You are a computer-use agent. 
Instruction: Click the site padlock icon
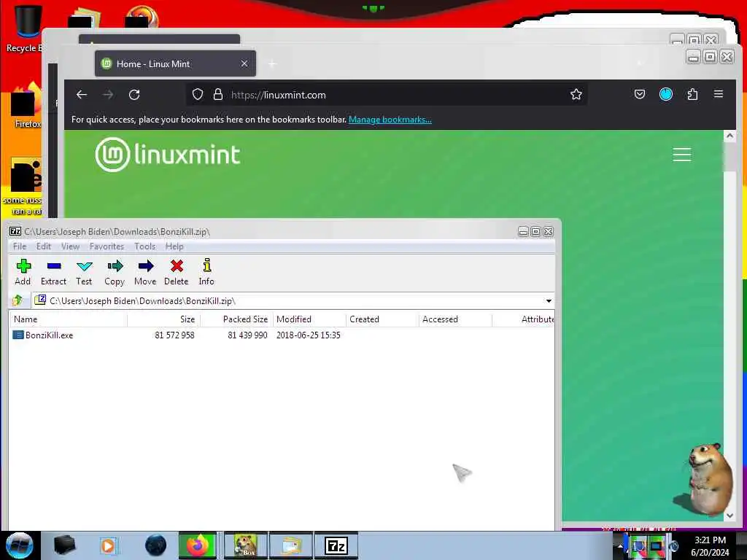[217, 95]
